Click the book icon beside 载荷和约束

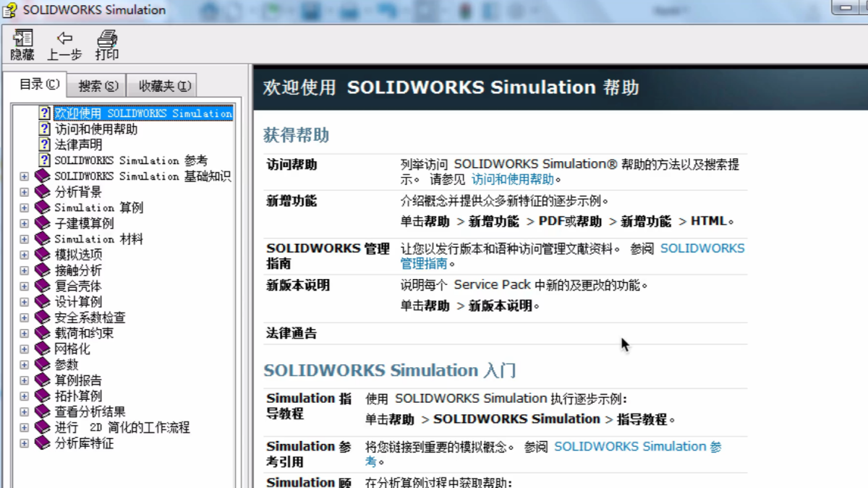(43, 333)
